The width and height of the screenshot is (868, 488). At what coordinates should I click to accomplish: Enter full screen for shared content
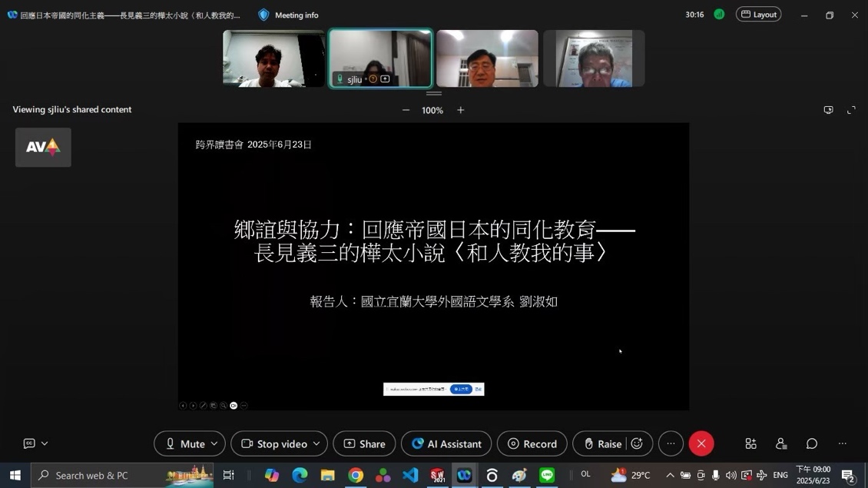851,110
